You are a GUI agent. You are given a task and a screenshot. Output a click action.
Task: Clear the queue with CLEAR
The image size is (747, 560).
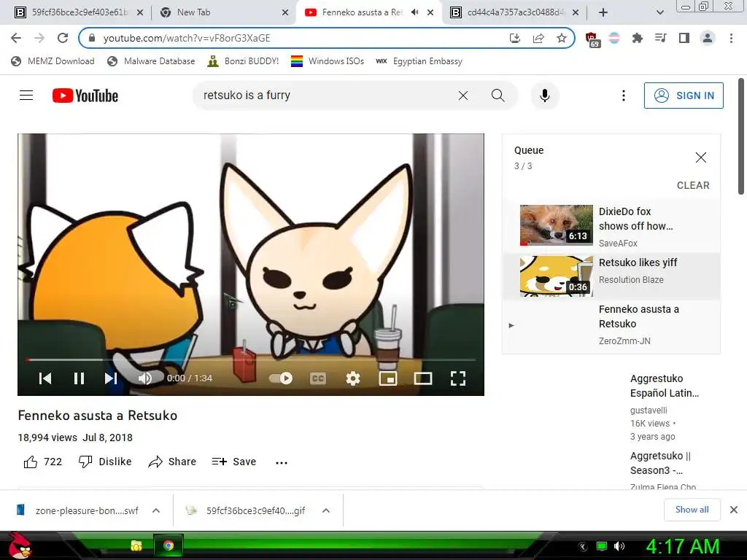[693, 185]
